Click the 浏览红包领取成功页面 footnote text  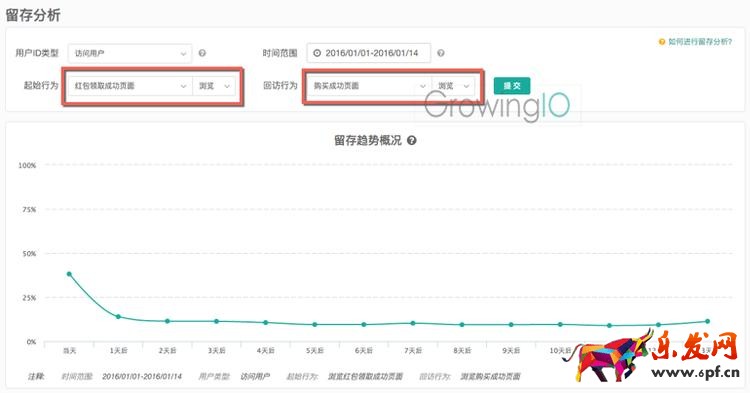(x=365, y=377)
